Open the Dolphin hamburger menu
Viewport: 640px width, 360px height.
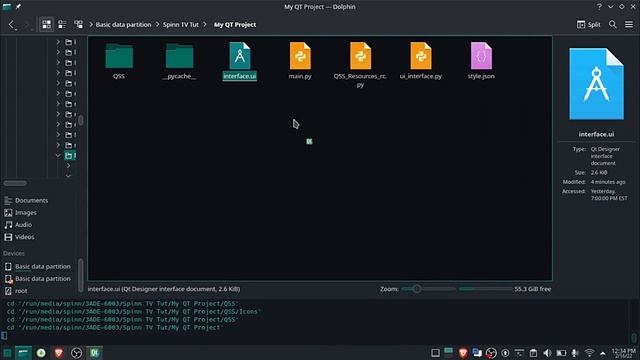[629, 24]
